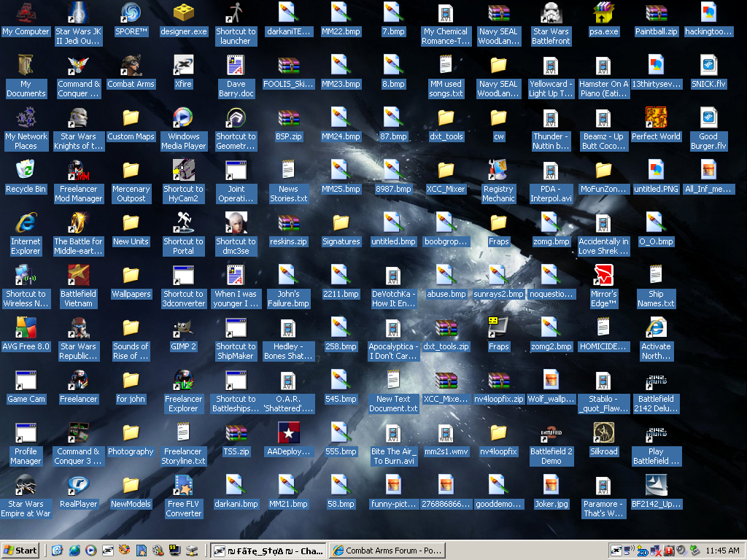
Task: Launch Windows Media Player icon
Action: coord(183,130)
